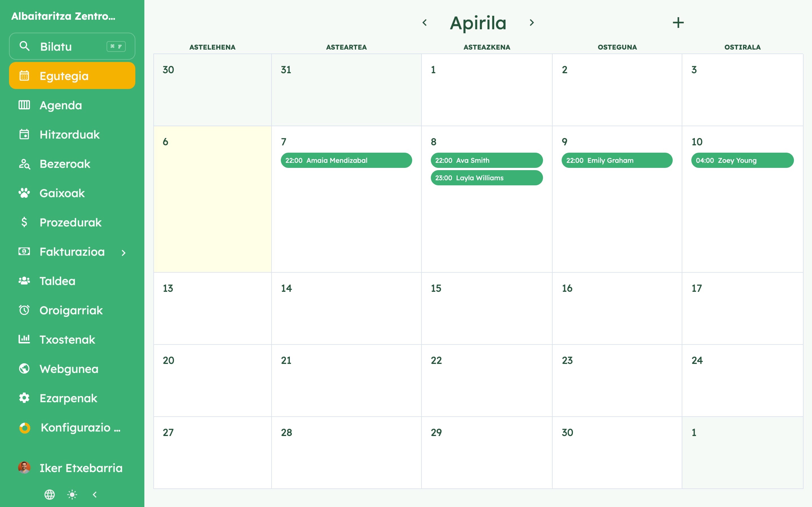Open Ezarpenak via the gear icon
Image resolution: width=812 pixels, height=507 pixels.
click(x=24, y=398)
